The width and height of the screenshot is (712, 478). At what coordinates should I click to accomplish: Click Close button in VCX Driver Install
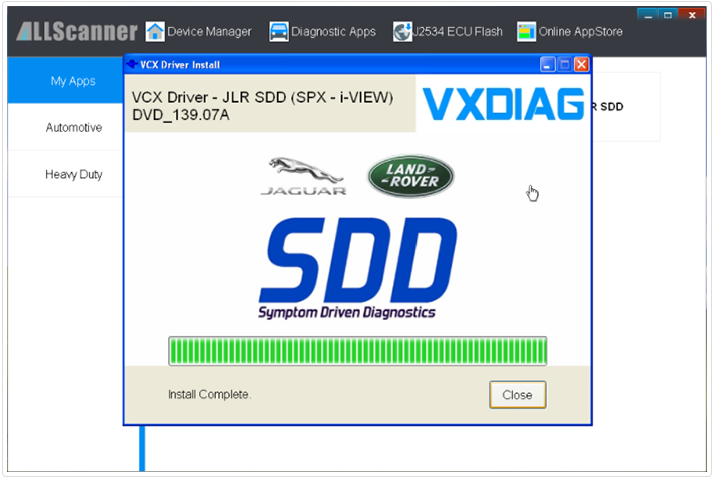(x=518, y=395)
